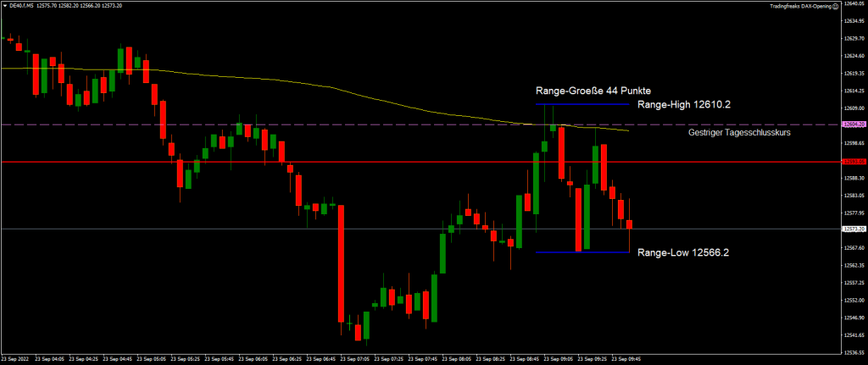Click the 23 Sep 07:05 time label
The width and height of the screenshot is (868, 365).
tap(353, 359)
